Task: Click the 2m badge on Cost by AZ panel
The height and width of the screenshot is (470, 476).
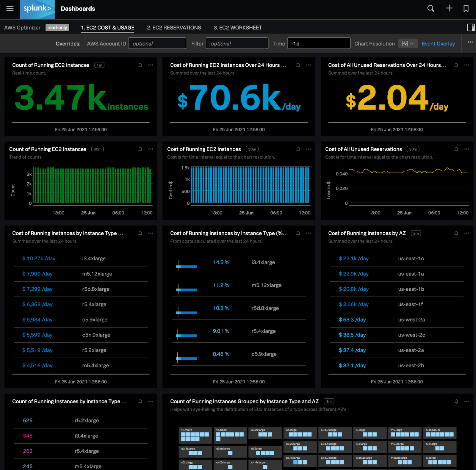Action: tap(416, 233)
